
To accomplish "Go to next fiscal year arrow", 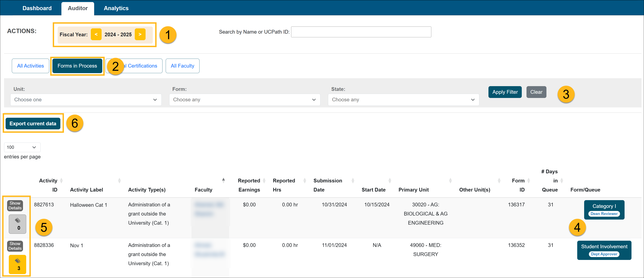I will tap(140, 34).
